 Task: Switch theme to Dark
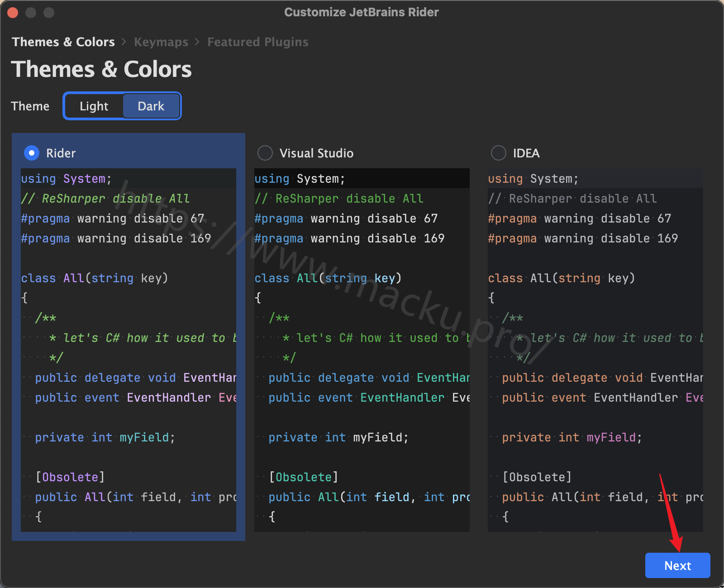click(151, 106)
